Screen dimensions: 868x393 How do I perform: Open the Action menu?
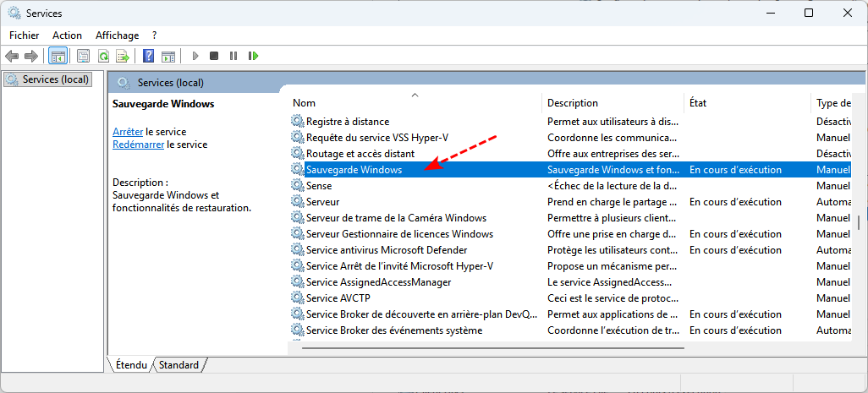tap(67, 35)
